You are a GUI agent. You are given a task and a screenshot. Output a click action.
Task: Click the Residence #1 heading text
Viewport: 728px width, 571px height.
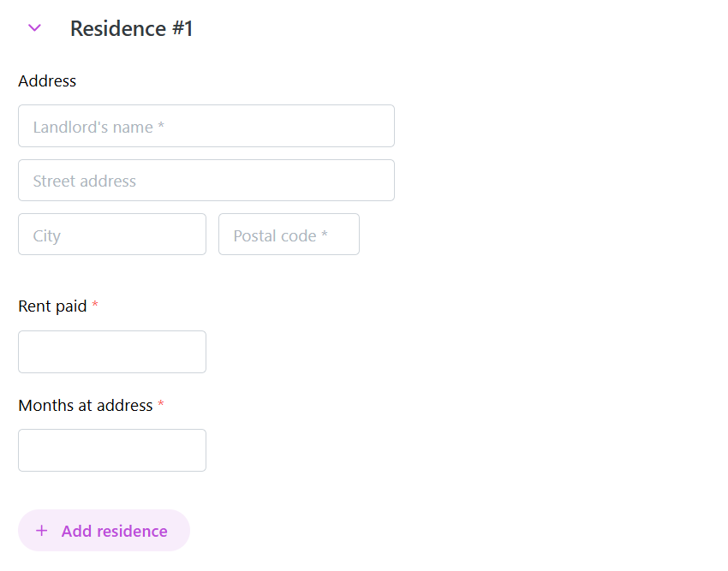132,28
